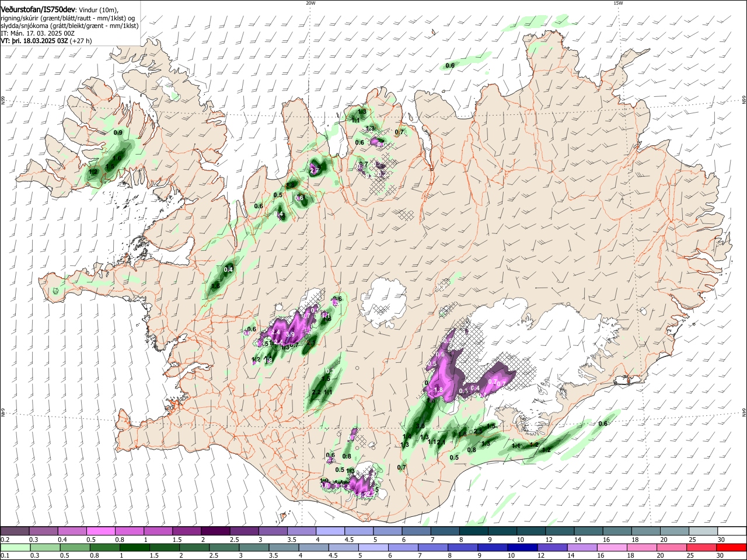Screen dimensions: 747x560
Task: Click the 2.7 precipitation value on the map
Action: click(x=314, y=171)
